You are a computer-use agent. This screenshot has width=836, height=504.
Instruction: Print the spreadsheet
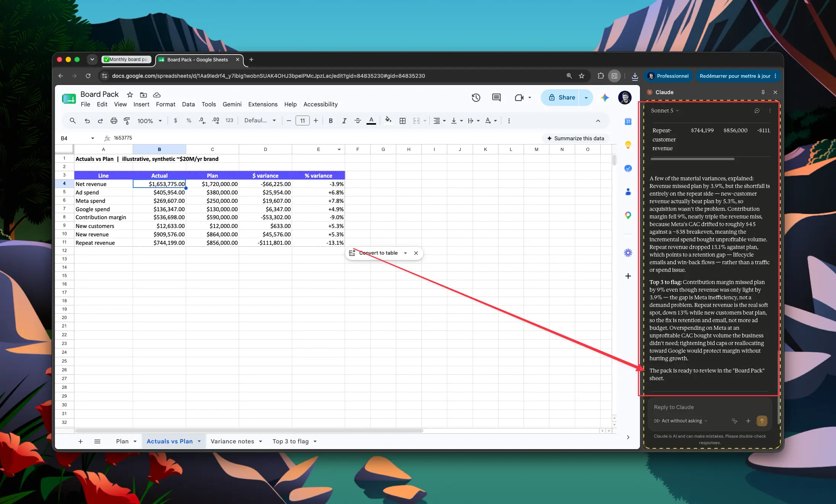tap(114, 120)
